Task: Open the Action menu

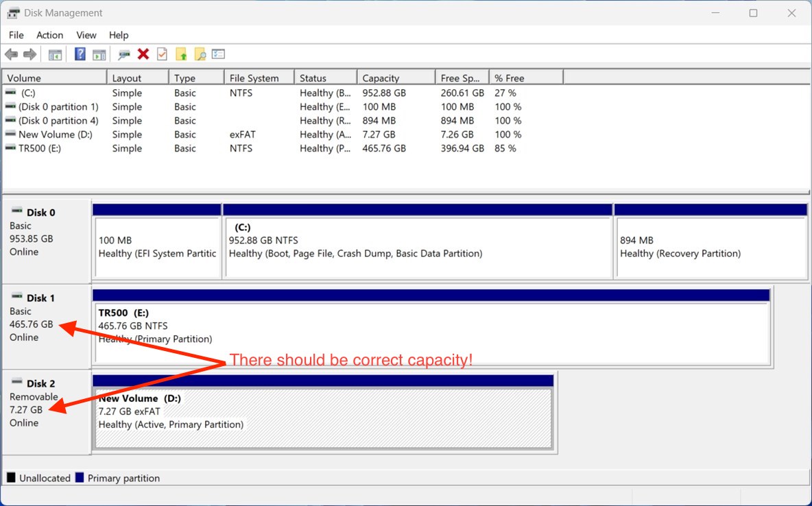Action: click(49, 35)
